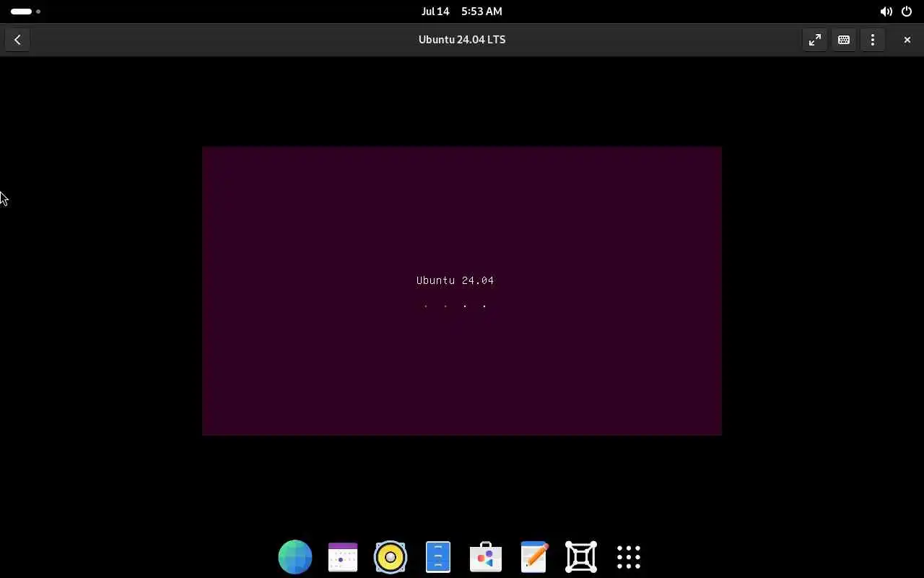Select the Boxes app icon in dock

coord(581,557)
